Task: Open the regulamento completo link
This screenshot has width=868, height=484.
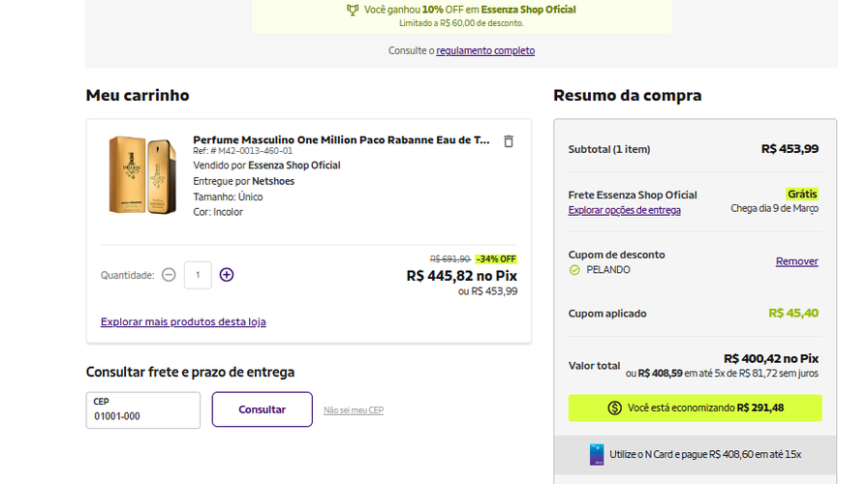Action: pyautogui.click(x=485, y=51)
